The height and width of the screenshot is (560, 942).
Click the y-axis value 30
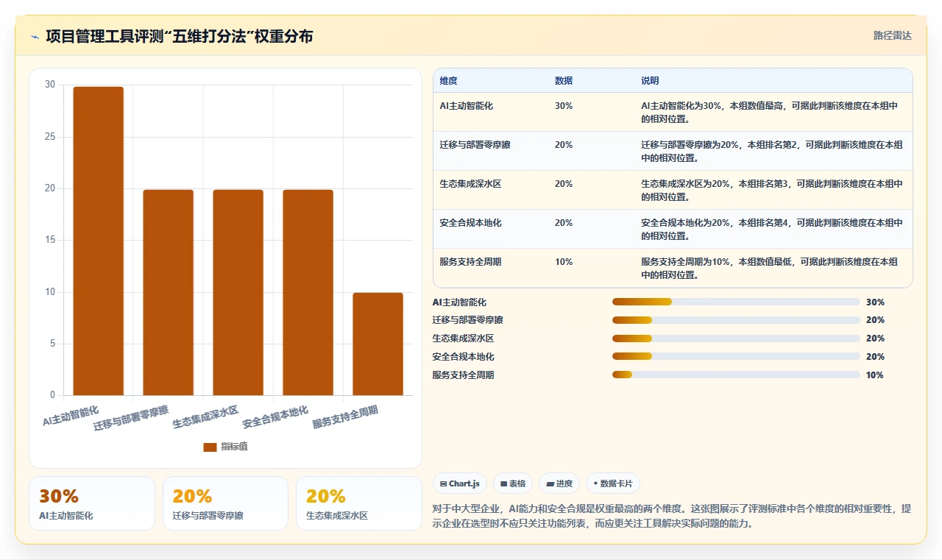[x=50, y=85]
